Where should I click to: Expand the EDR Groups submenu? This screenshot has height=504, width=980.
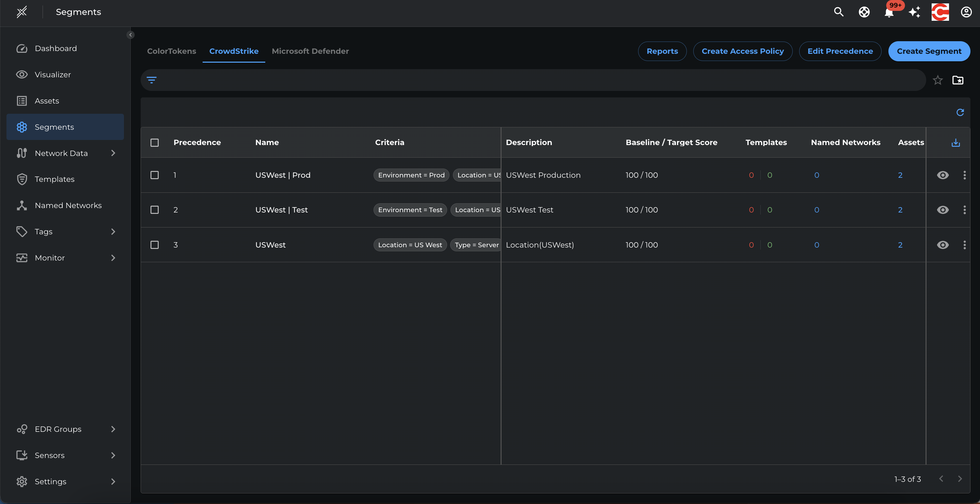(x=113, y=429)
